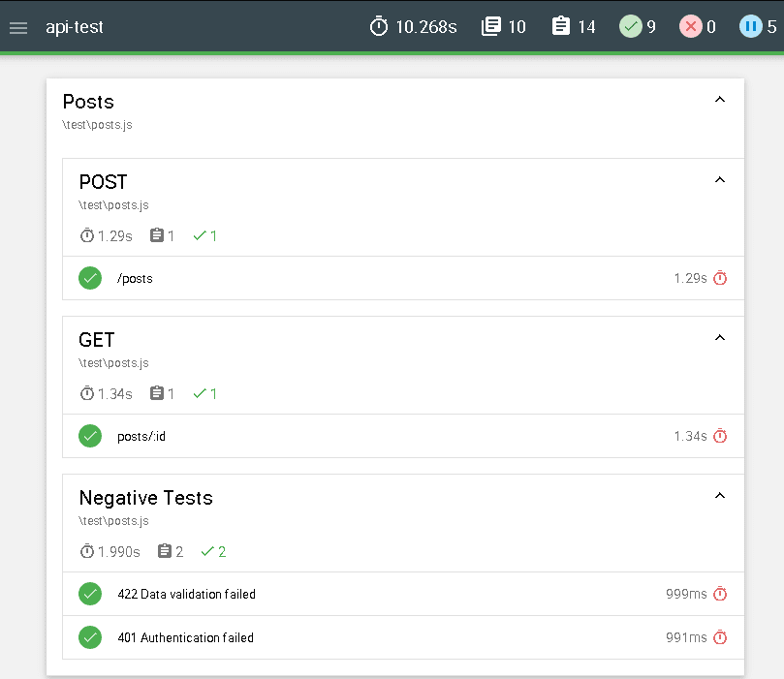This screenshot has width=784, height=679.
Task: Click the GET suite heading
Action: click(97, 340)
